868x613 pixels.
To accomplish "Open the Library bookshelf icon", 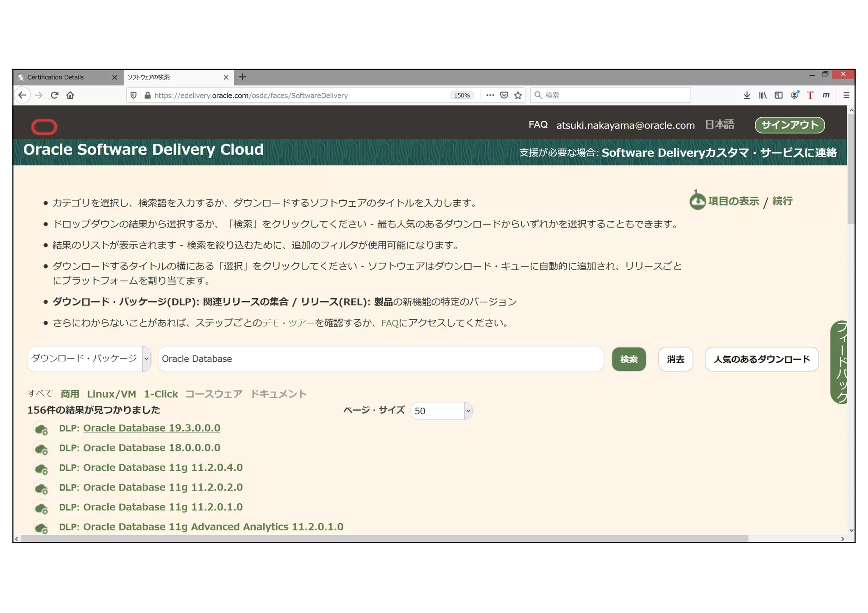I will (x=763, y=95).
